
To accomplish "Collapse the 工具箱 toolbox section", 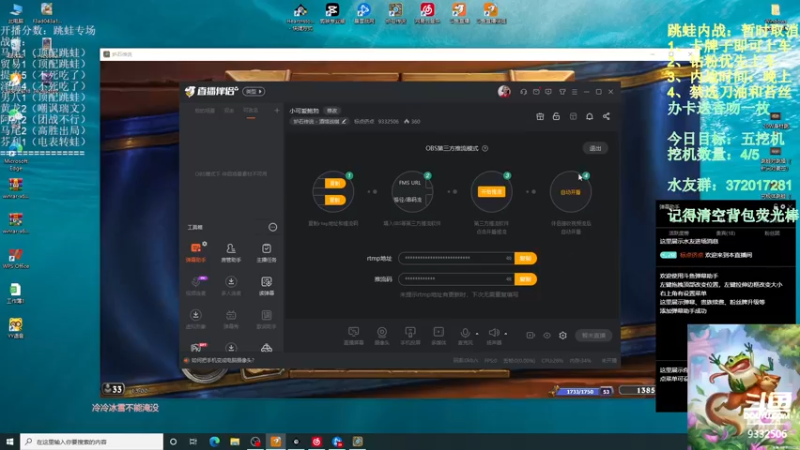I will [273, 227].
